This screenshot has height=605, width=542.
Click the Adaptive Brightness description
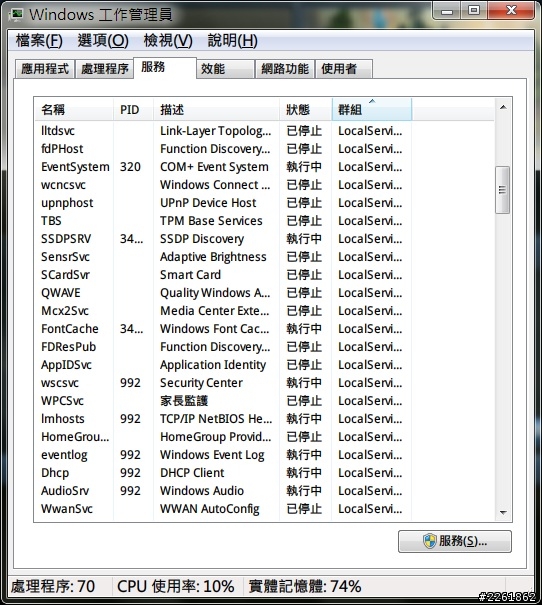click(213, 257)
